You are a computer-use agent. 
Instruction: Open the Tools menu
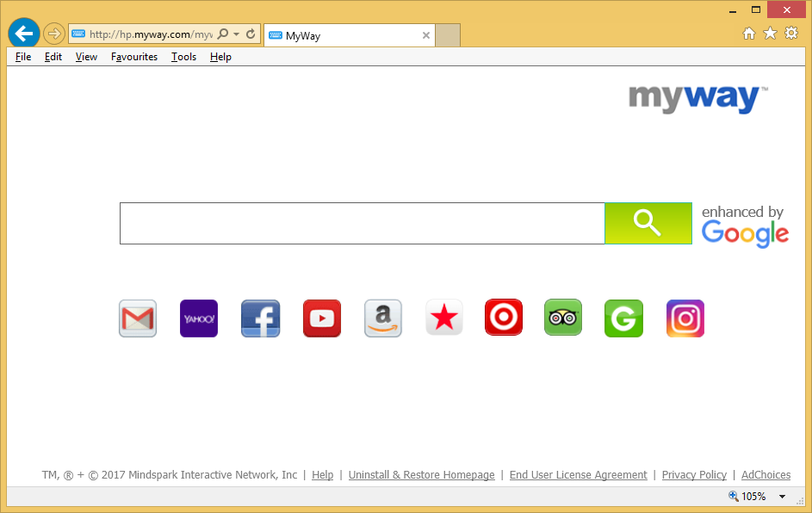click(x=183, y=57)
